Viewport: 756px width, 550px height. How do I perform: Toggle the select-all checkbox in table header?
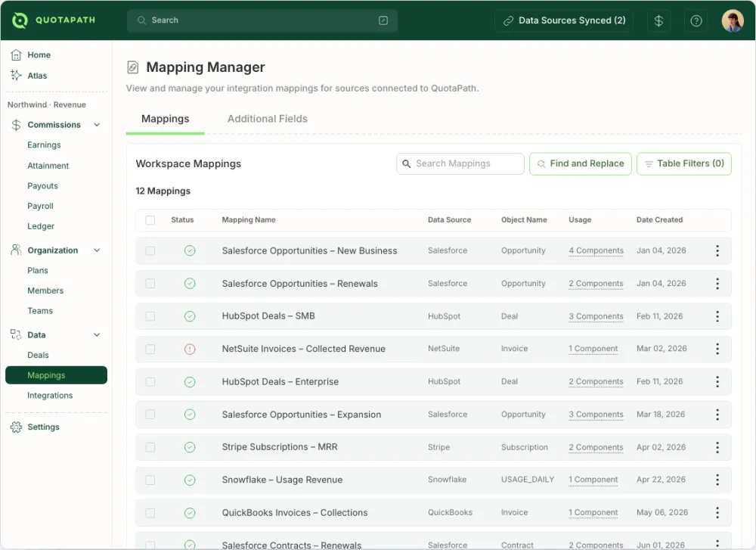(x=150, y=220)
